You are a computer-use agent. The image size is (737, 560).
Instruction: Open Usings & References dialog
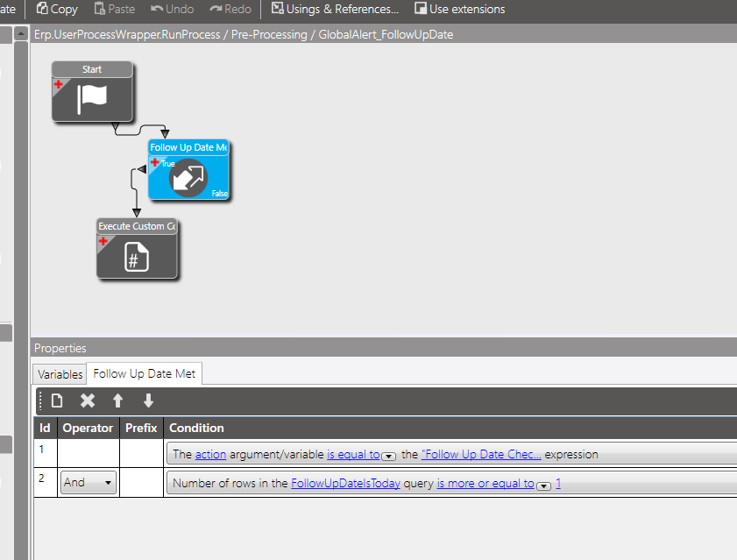coord(335,9)
